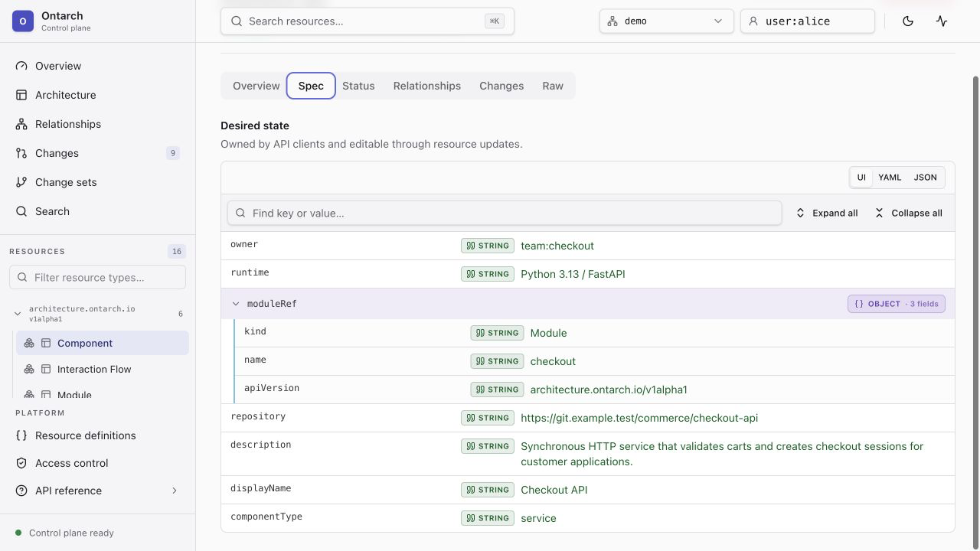Collapse the moduleRef object chevron
The height and width of the screenshot is (551, 980).
click(x=236, y=304)
